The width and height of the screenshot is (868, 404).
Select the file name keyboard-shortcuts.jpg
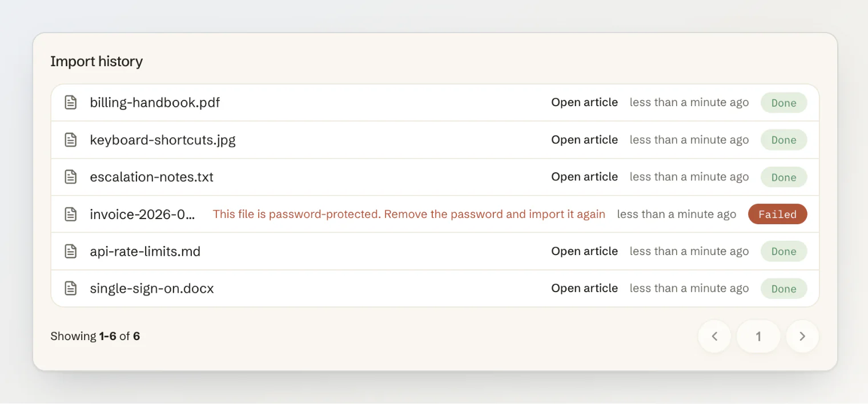point(163,140)
